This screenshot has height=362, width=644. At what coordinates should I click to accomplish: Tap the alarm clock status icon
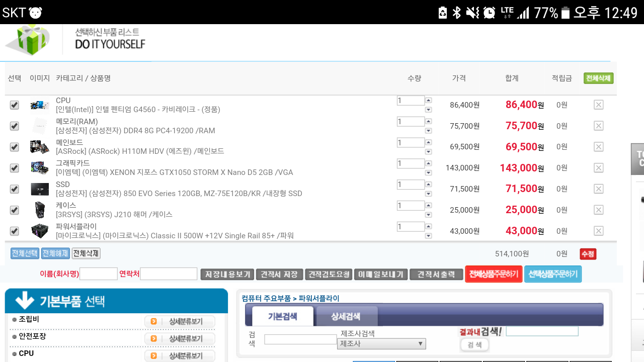tap(489, 12)
